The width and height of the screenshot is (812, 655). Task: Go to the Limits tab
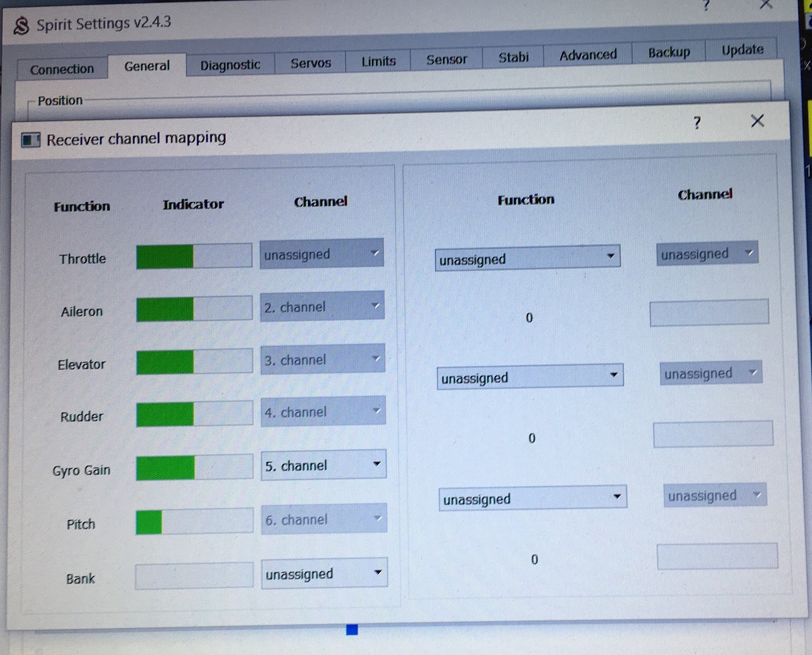[x=378, y=61]
